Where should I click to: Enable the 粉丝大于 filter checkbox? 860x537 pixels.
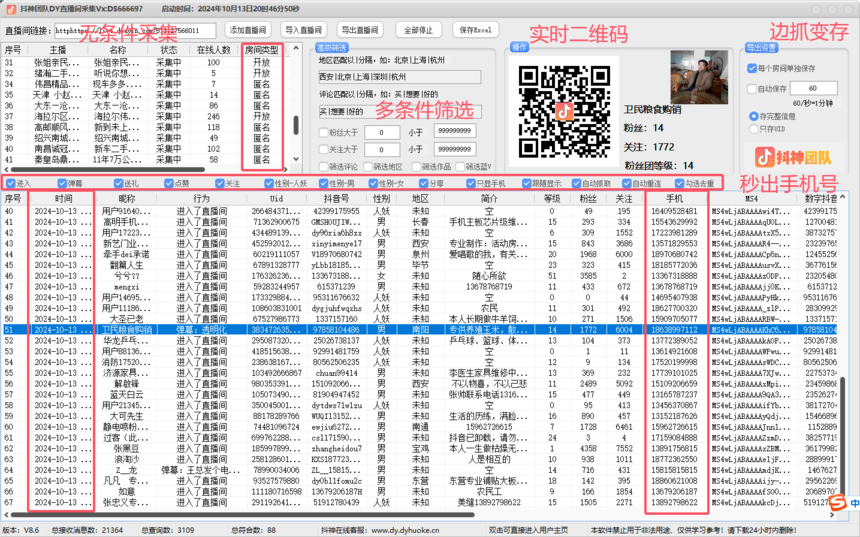coord(324,132)
